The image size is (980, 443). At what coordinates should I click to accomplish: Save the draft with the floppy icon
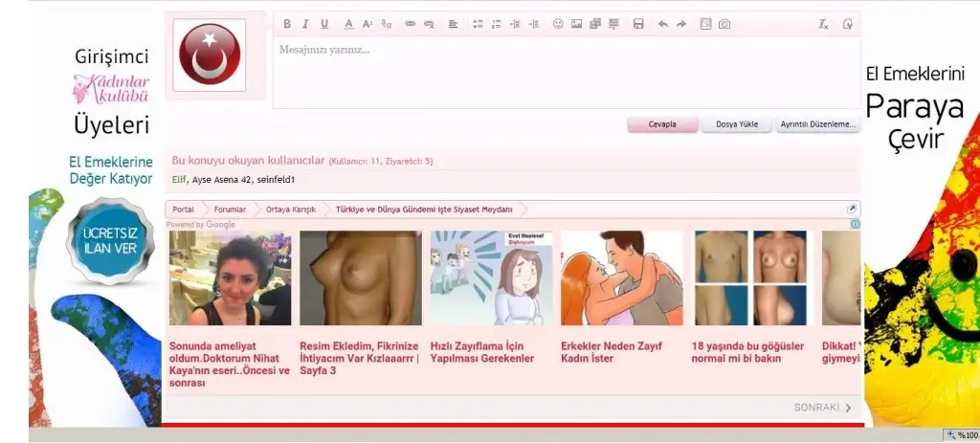point(638,24)
